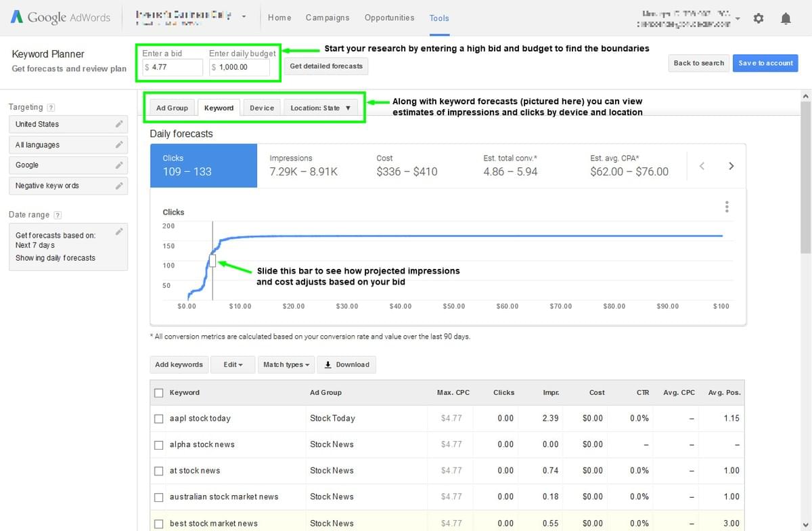Viewport: 812px width, 531px height.
Task: Edit Negative keywords with the pencil icon
Action: click(119, 185)
